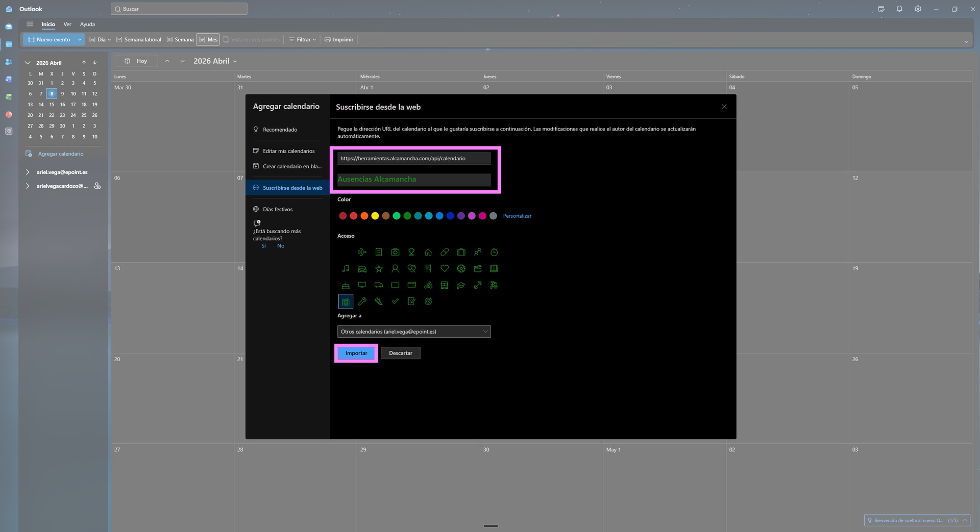Select the yellow color swatch
980x532 pixels.
[375, 216]
